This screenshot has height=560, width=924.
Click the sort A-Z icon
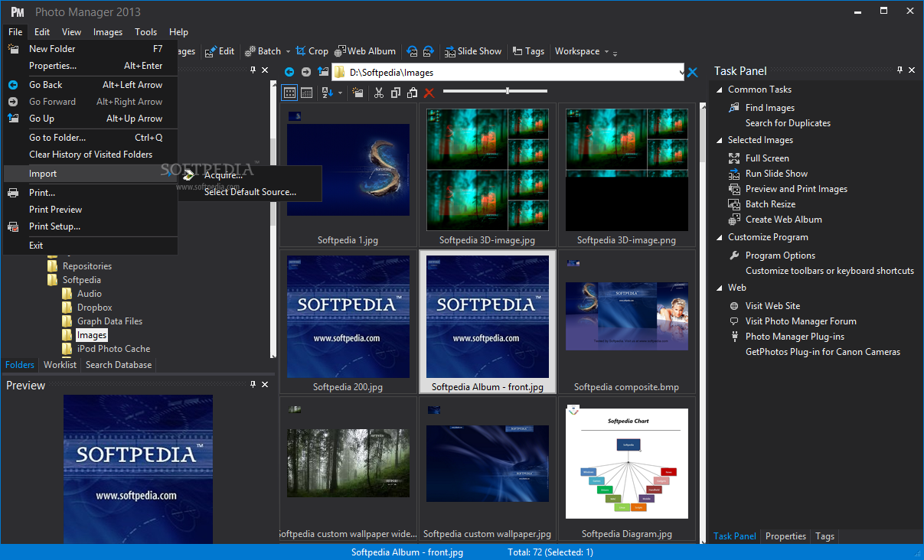coord(328,93)
